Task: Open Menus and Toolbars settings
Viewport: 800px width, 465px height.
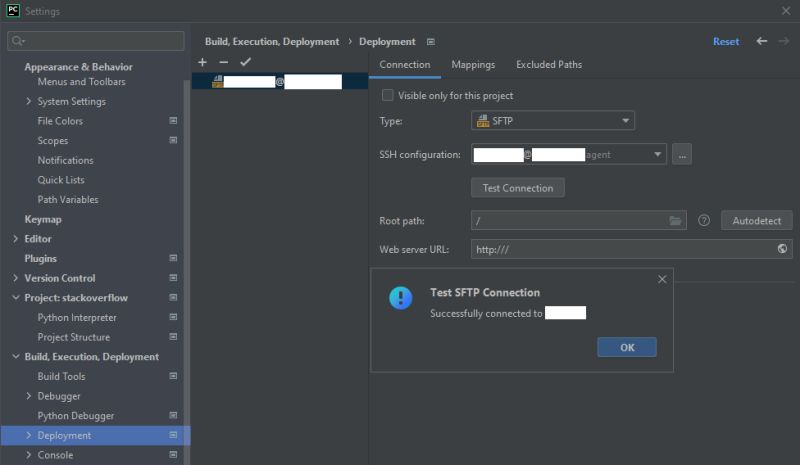Action: (x=81, y=82)
